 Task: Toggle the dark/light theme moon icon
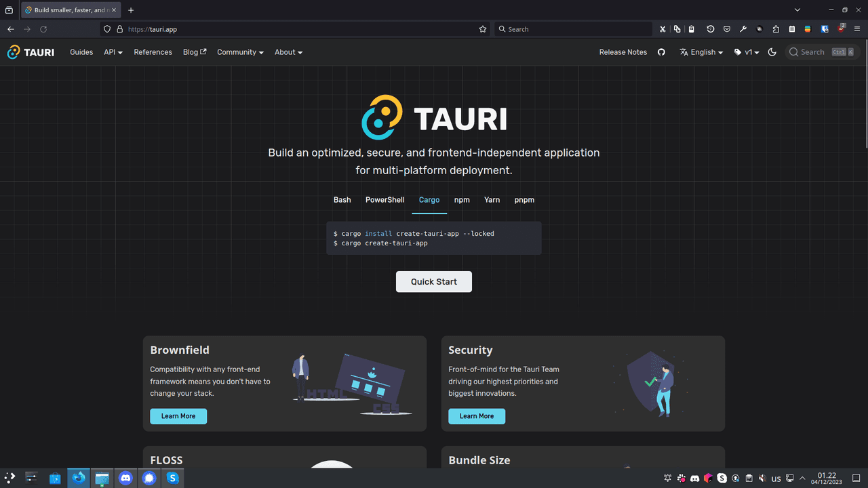click(772, 52)
